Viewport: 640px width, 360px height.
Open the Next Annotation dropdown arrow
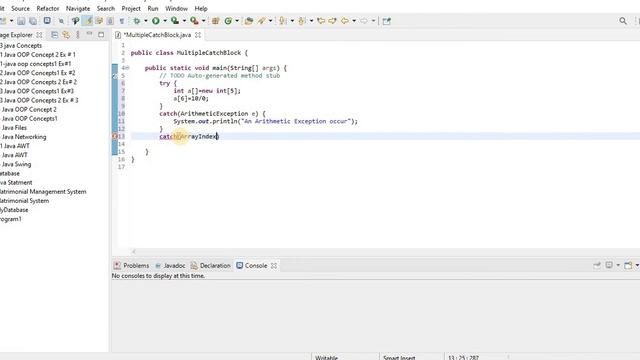point(292,21)
